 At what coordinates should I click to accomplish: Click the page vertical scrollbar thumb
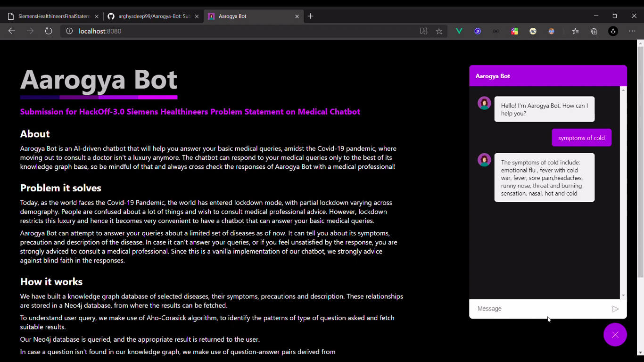(640, 162)
